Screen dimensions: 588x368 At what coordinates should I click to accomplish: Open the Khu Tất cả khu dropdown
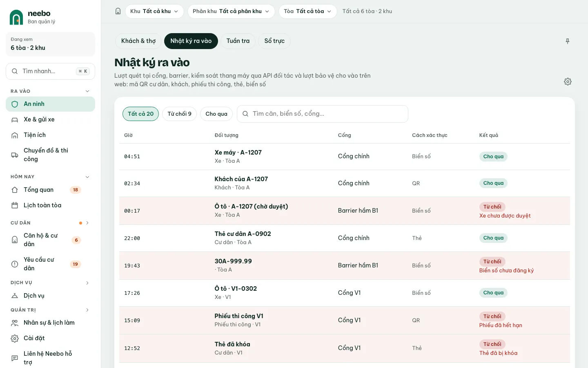(154, 11)
